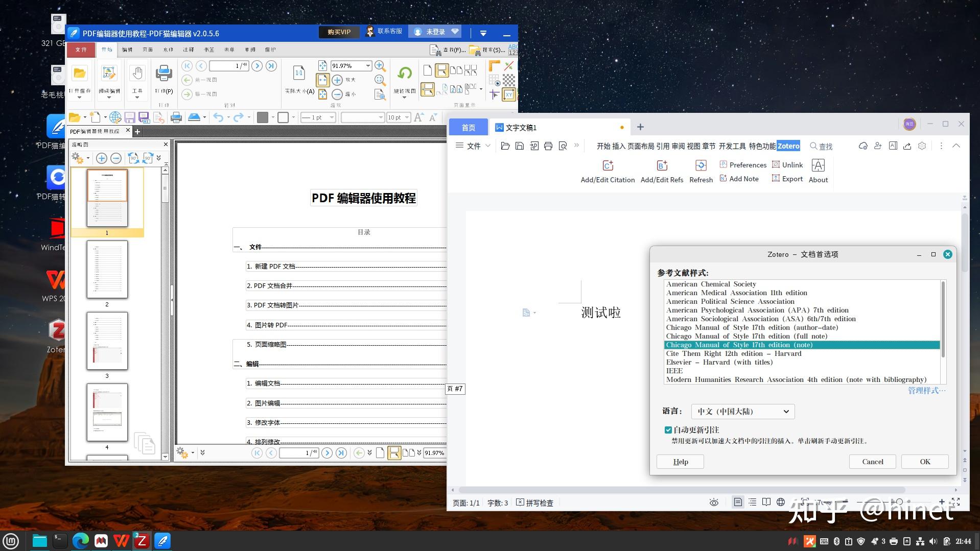Open Zotero About in WPS ribbon
Image resolution: width=980 pixels, height=551 pixels.
click(x=818, y=172)
